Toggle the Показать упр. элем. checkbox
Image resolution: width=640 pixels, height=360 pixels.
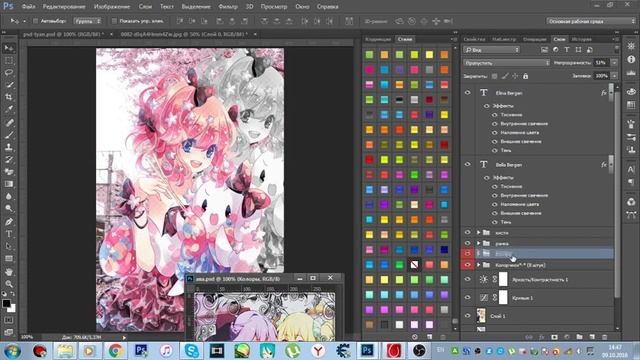(114, 21)
